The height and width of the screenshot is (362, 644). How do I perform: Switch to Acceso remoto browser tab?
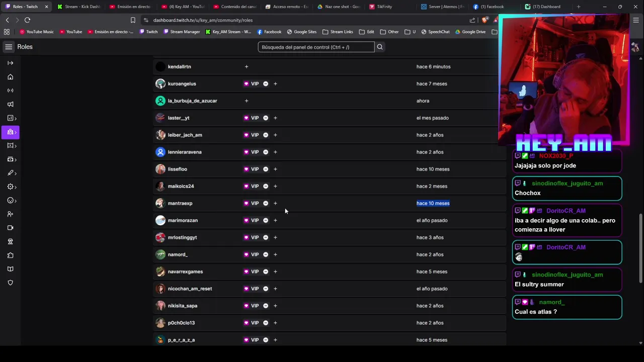point(286,7)
